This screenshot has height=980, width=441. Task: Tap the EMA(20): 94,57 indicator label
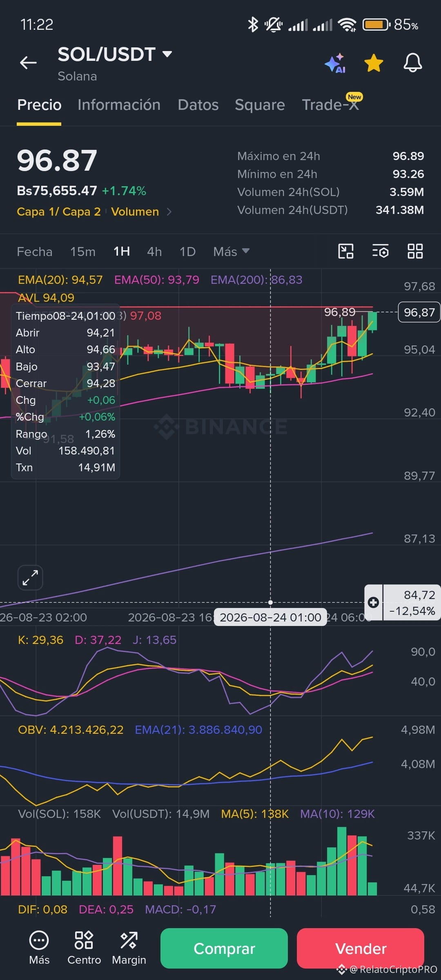click(60, 280)
